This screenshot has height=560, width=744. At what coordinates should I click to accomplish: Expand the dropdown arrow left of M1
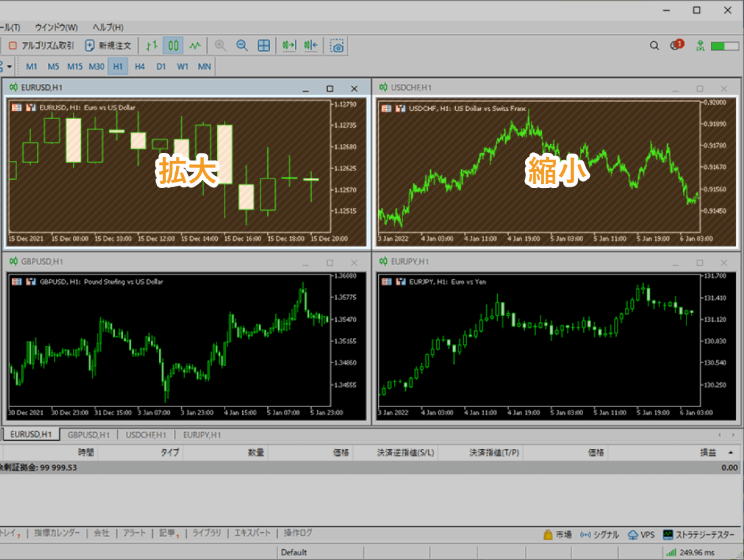click(9, 66)
